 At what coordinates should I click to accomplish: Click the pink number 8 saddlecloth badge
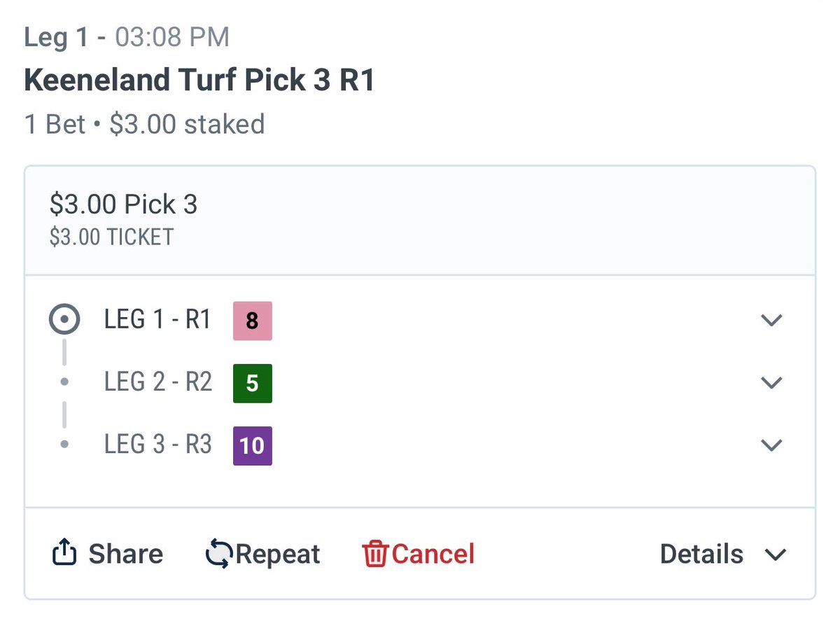click(252, 321)
